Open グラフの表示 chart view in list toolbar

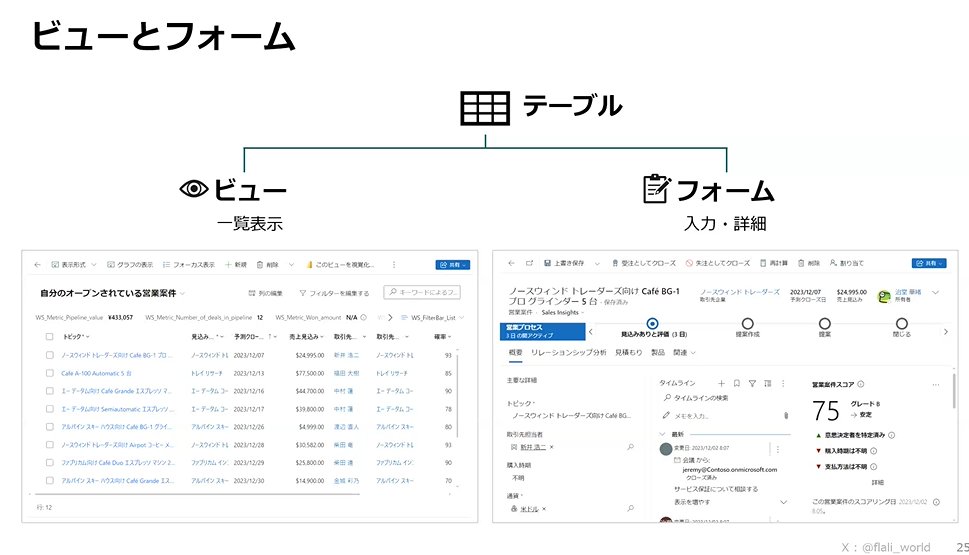coord(130,265)
